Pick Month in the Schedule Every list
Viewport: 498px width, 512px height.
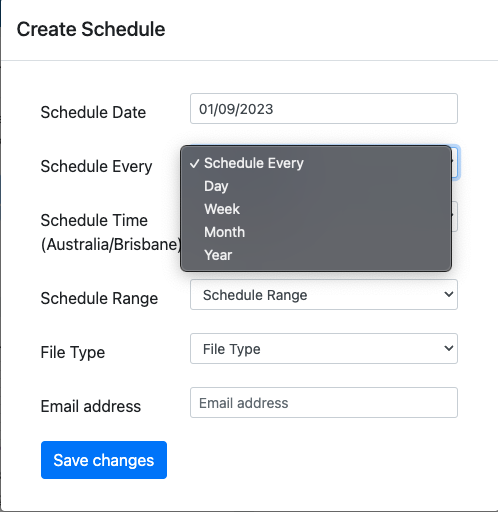coord(316,232)
